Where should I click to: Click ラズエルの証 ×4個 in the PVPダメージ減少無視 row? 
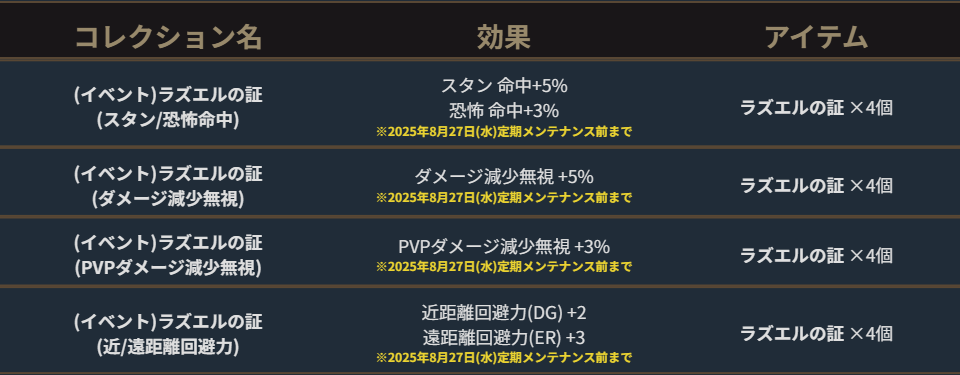click(x=816, y=255)
